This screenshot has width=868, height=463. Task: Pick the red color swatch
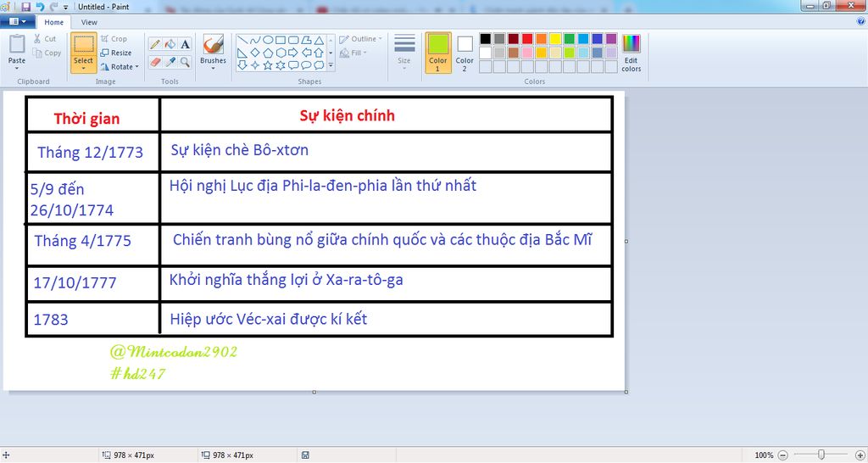[x=527, y=39]
